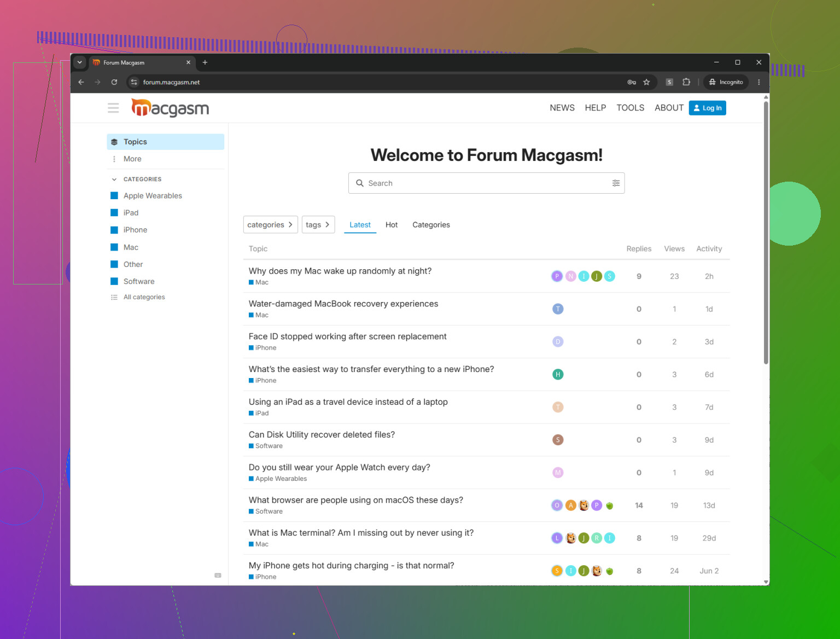Open poster avatar T on iPad travel topic
Screen dimensions: 840x639
[x=558, y=407]
